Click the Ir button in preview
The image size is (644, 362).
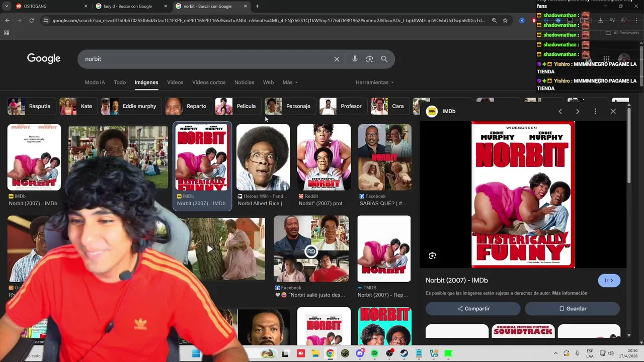(609, 281)
